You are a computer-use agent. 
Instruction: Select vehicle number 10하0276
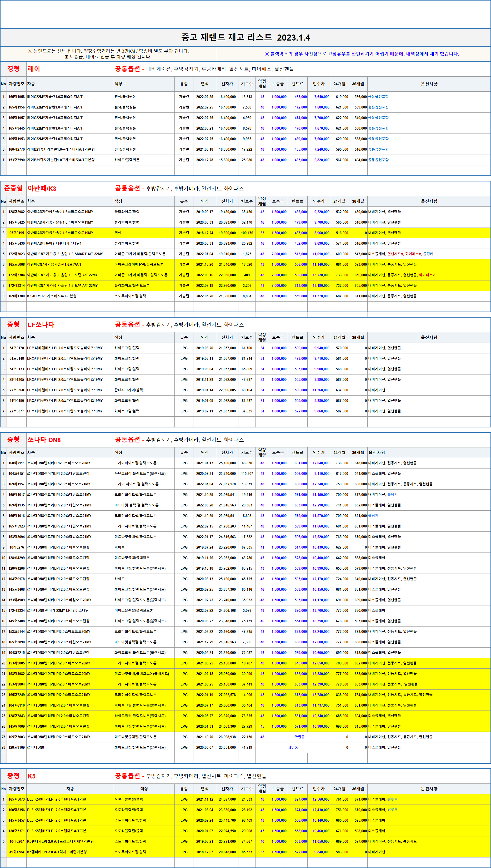[x=17, y=547]
